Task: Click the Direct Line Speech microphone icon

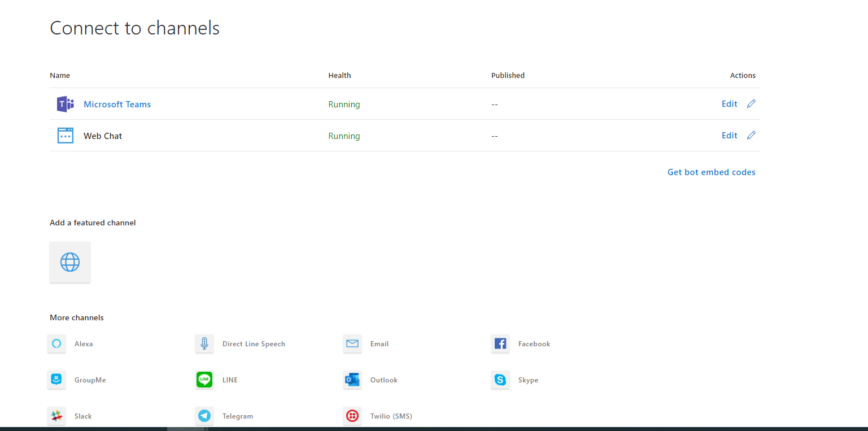Action: point(204,343)
